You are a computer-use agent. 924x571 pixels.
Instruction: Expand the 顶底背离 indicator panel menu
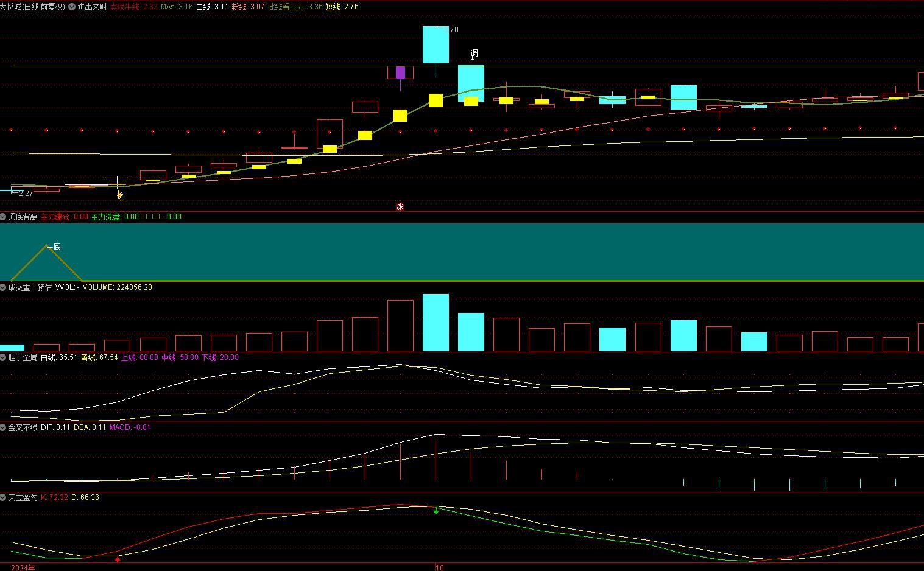[3, 217]
